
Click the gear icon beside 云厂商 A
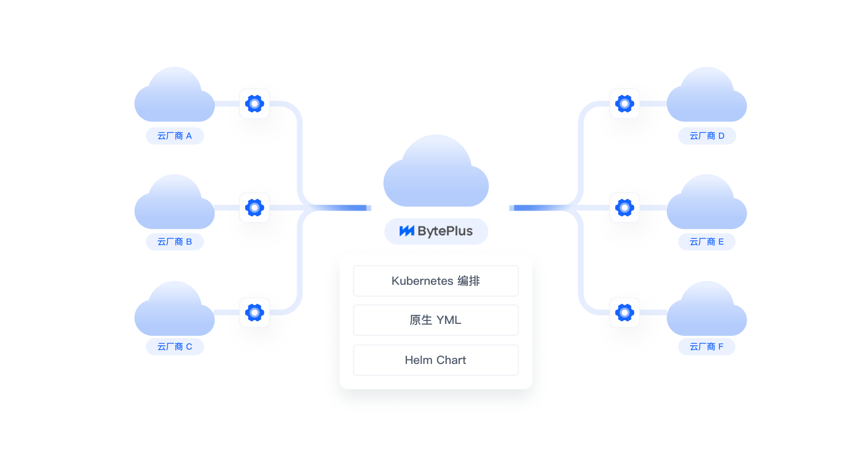254,104
